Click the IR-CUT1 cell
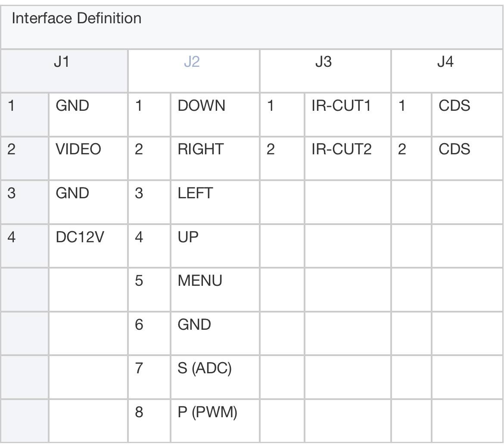The width and height of the screenshot is (504, 447). pos(348,115)
